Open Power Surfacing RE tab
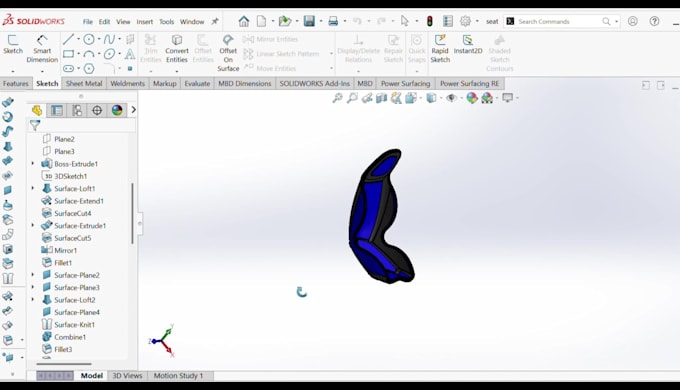Image resolution: width=680 pixels, height=390 pixels. pyautogui.click(x=469, y=83)
